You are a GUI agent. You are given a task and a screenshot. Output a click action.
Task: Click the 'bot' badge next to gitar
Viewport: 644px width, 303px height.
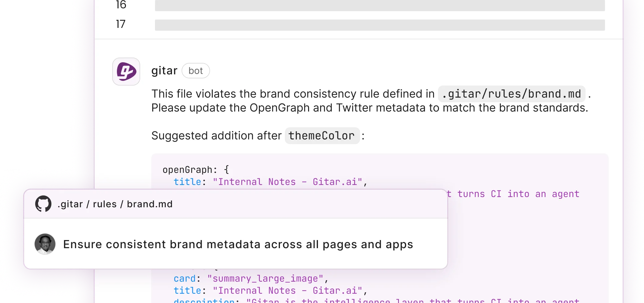(x=195, y=71)
